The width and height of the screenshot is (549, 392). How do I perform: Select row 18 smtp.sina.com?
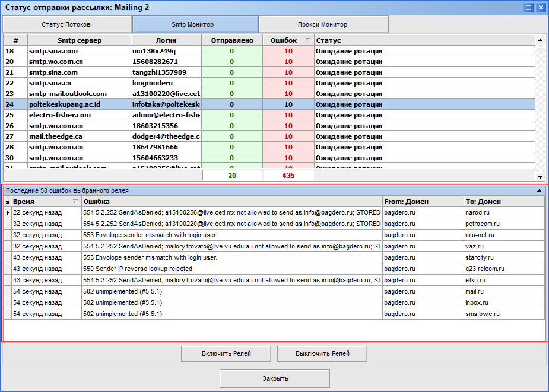[269, 51]
